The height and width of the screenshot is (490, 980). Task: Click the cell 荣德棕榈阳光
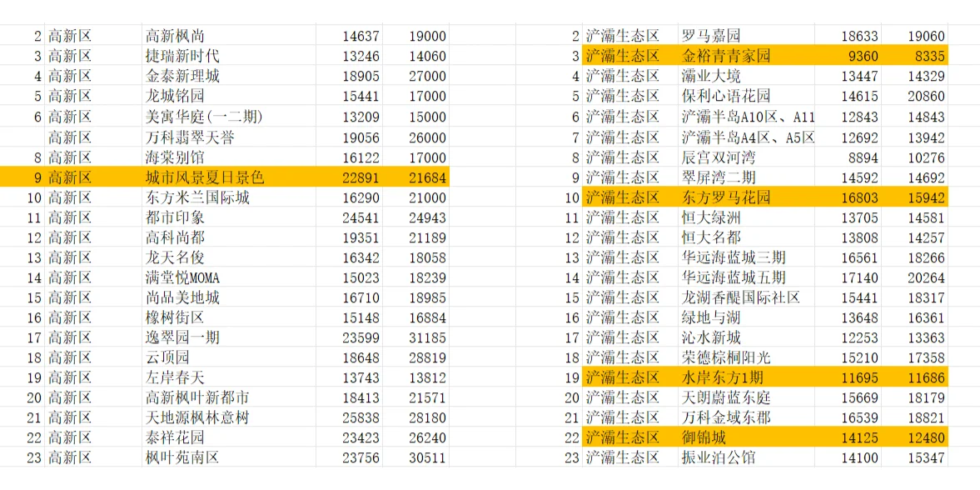pos(746,358)
